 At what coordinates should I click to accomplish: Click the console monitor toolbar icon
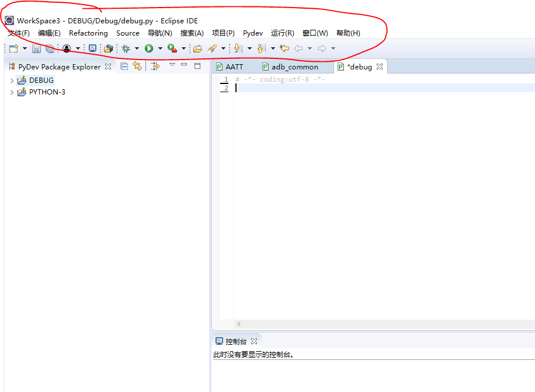[x=92, y=48]
